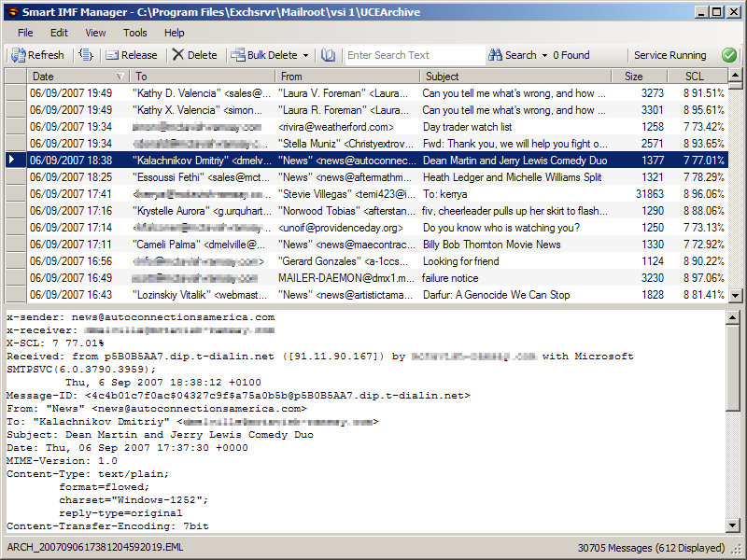Image resolution: width=747 pixels, height=560 pixels.
Task: Click the Bulk Delete button
Action: point(264,55)
